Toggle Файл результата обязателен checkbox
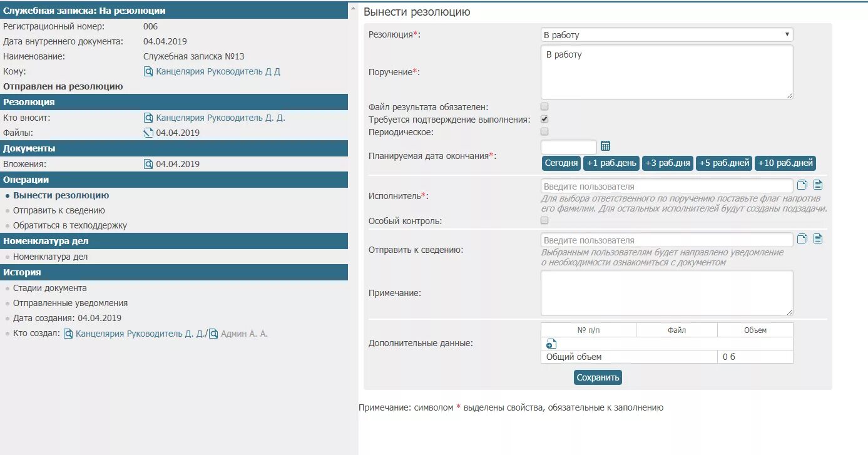 tap(544, 107)
